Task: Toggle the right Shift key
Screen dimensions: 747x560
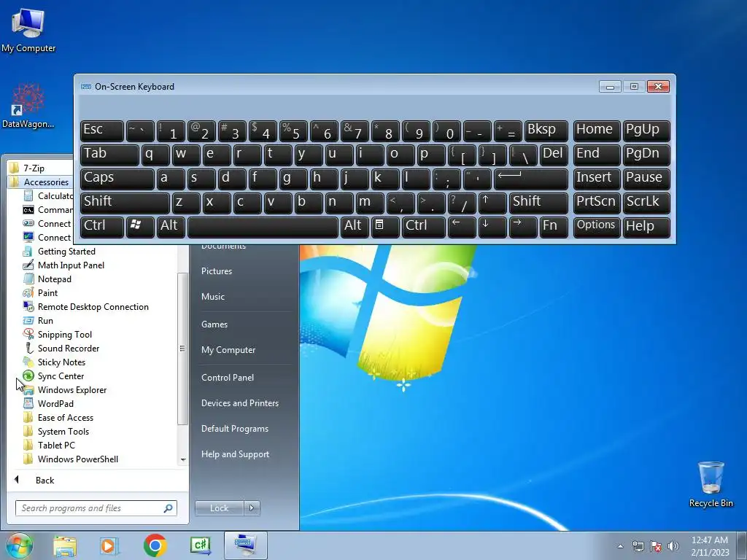Action: [538, 203]
